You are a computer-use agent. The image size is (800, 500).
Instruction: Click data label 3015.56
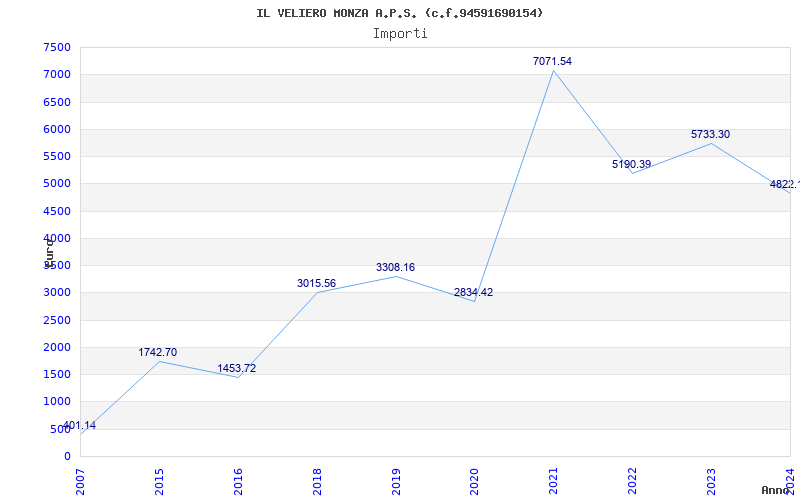tap(316, 283)
